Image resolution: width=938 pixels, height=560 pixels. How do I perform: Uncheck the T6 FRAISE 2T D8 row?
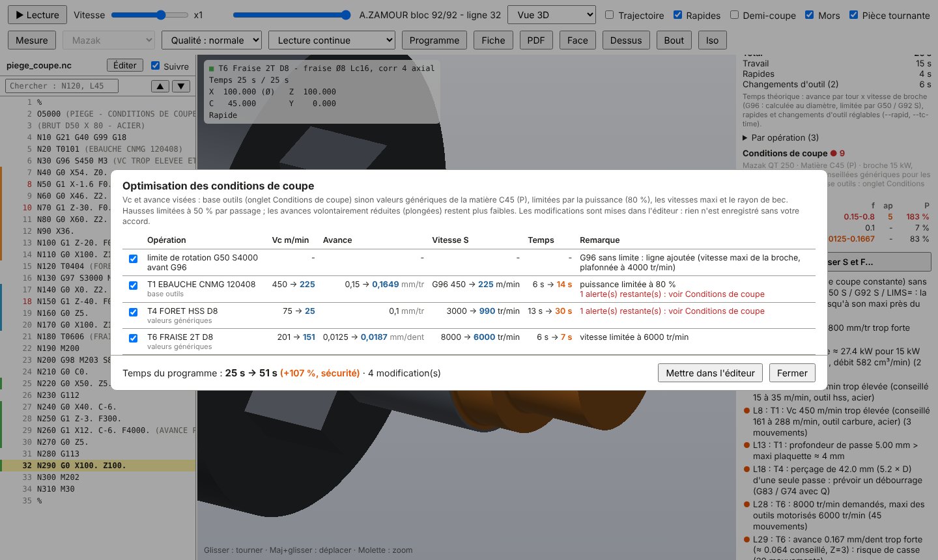click(133, 338)
